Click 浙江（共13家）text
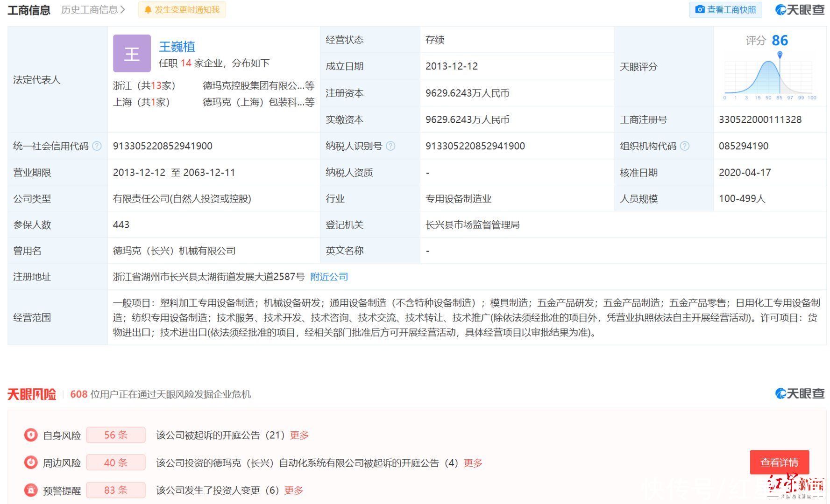Screen dimensions: 830x504 tap(144, 86)
